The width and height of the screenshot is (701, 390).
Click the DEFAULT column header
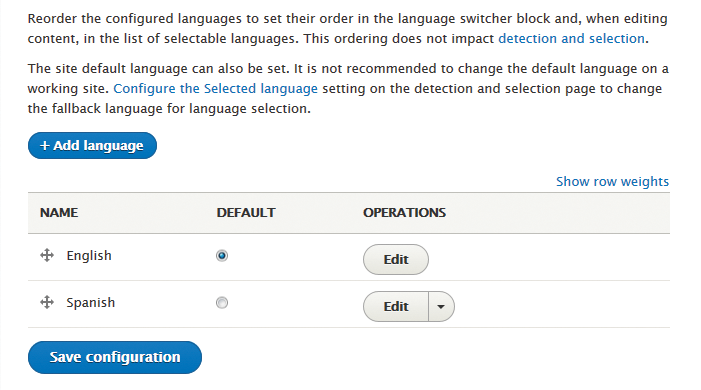point(246,212)
